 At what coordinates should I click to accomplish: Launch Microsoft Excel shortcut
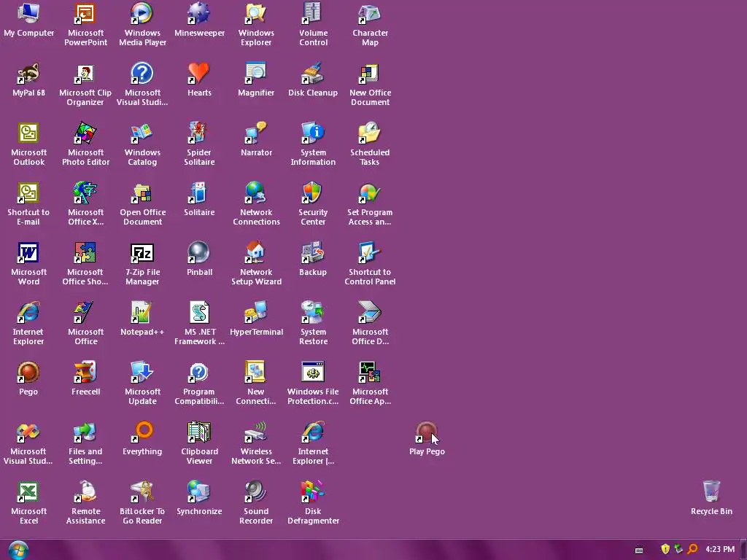pyautogui.click(x=28, y=491)
